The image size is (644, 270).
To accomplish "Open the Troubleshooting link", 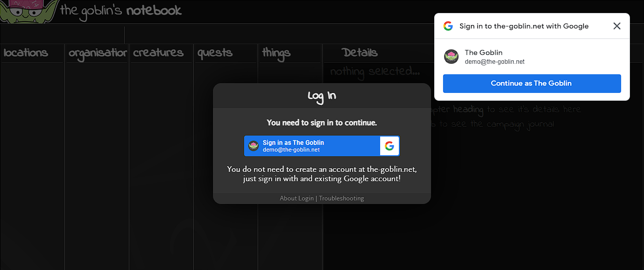I will [341, 198].
